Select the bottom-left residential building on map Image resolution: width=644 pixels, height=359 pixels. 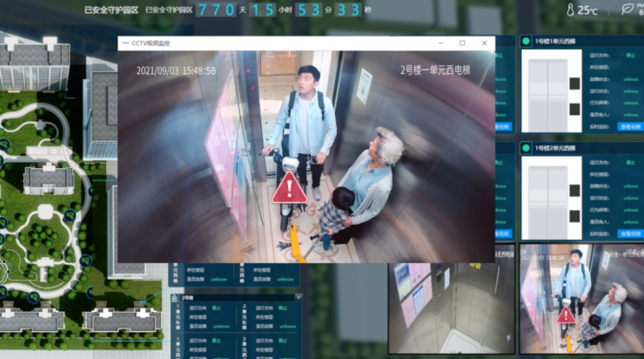[32, 318]
